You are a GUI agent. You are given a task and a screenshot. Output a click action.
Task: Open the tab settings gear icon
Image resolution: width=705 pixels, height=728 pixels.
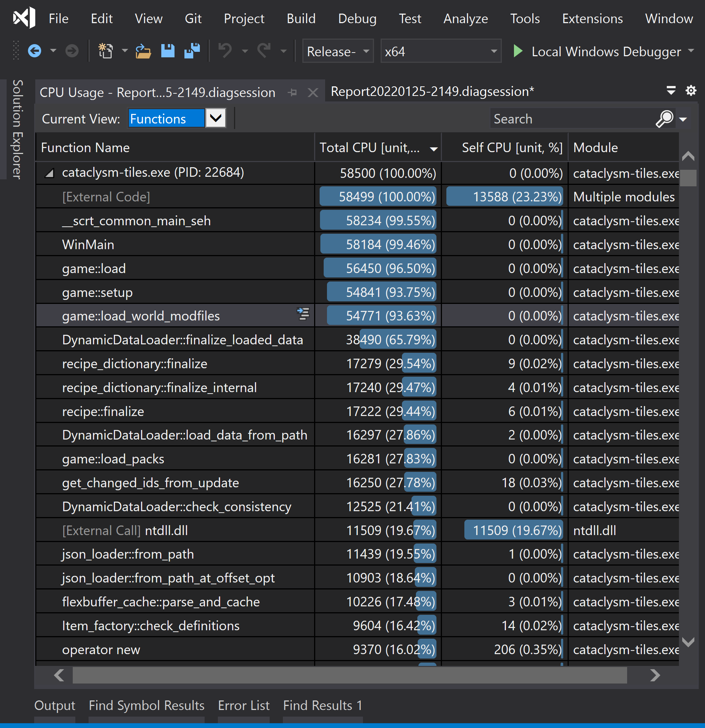click(691, 90)
